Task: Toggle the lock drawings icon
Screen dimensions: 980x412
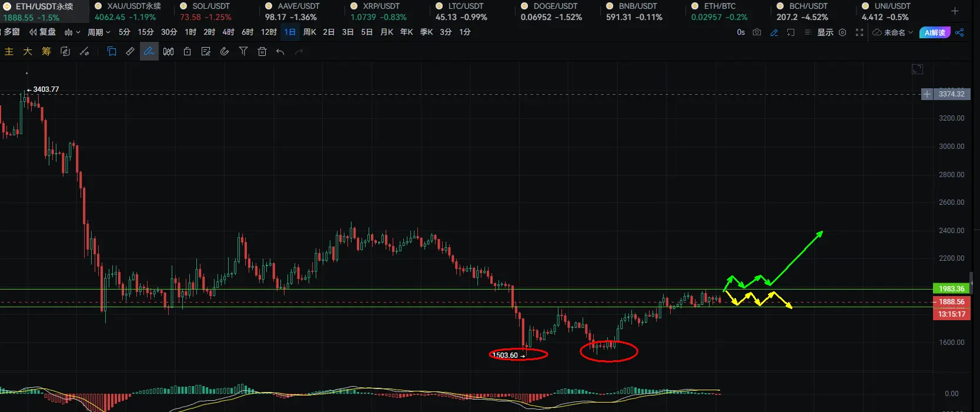Action: (187, 52)
